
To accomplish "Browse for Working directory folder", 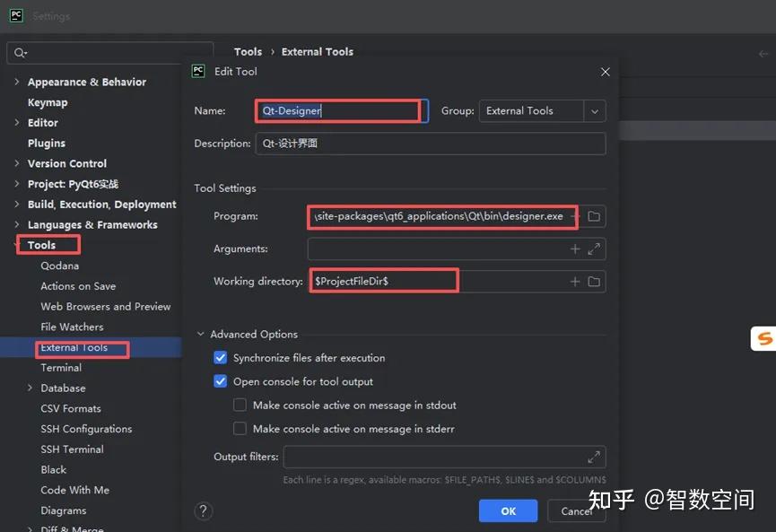I will (594, 282).
